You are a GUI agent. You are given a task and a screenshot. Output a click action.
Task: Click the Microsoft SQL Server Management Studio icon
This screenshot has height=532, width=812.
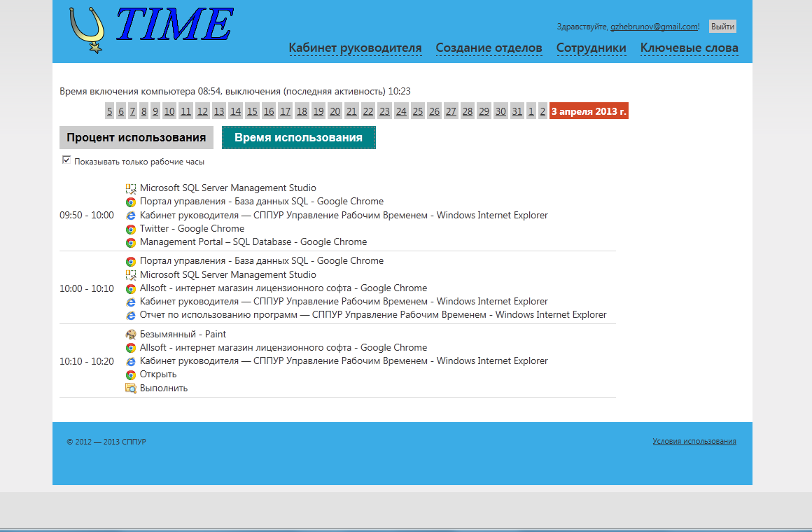131,188
